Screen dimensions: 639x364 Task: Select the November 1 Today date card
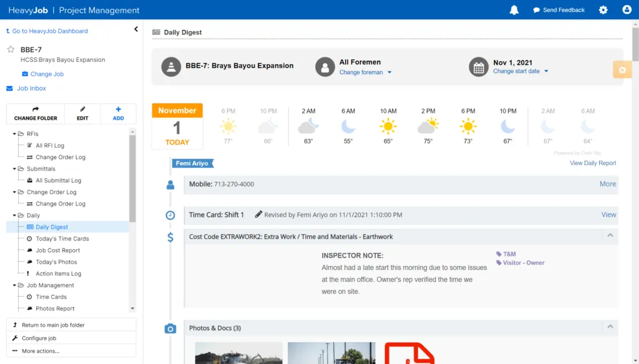[177, 126]
